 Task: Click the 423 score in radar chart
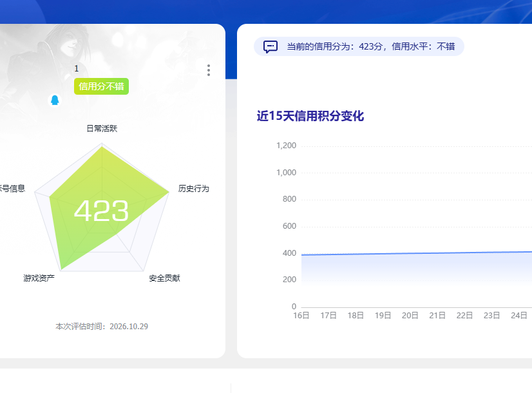click(102, 211)
